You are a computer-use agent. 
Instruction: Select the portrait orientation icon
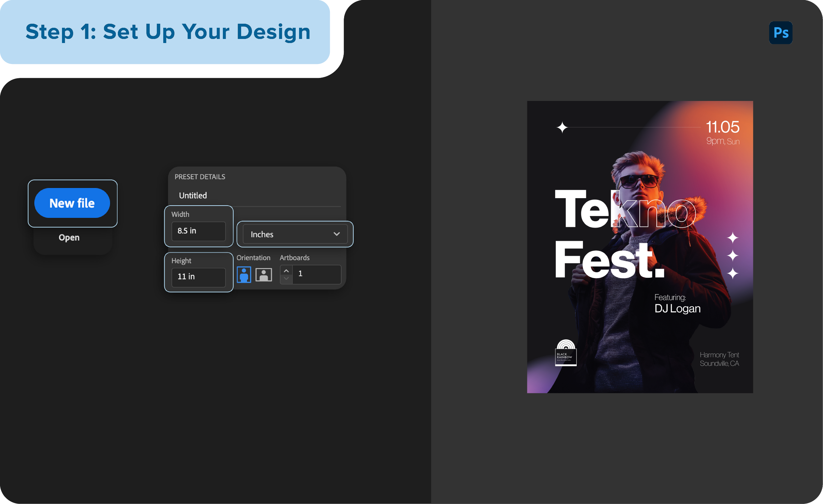(244, 274)
